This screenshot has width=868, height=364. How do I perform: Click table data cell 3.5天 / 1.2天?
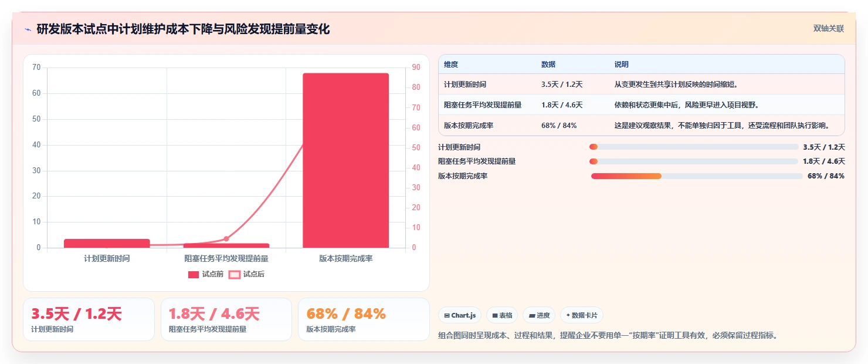tap(562, 85)
